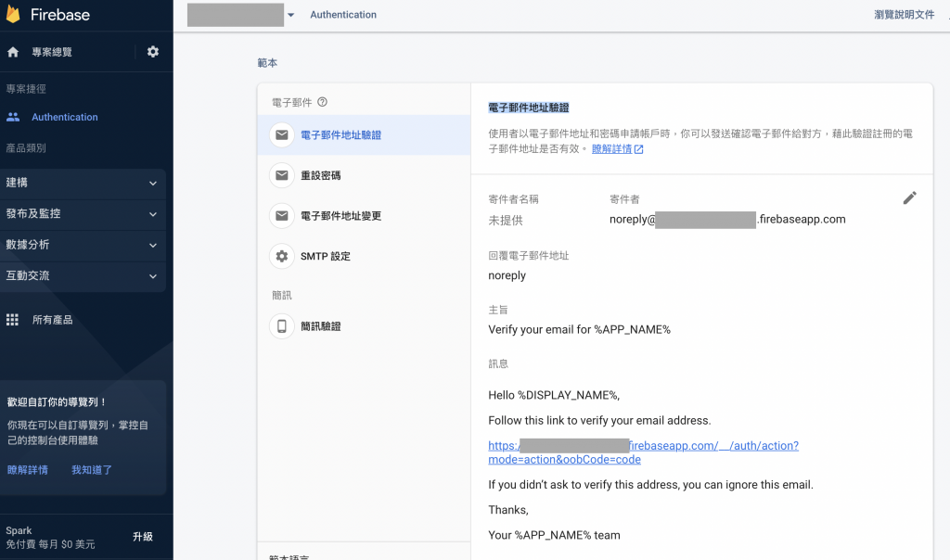
Task: Click the 回覆電子郵件地址 field label
Action: (x=528, y=256)
